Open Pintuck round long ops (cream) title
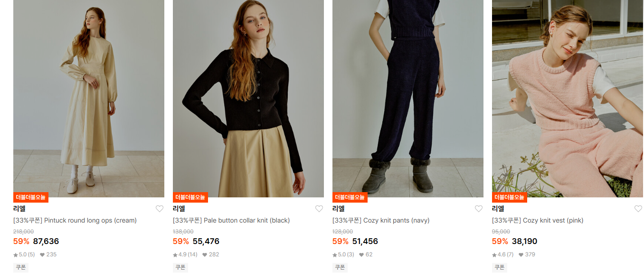644x273 pixels. coord(75,220)
